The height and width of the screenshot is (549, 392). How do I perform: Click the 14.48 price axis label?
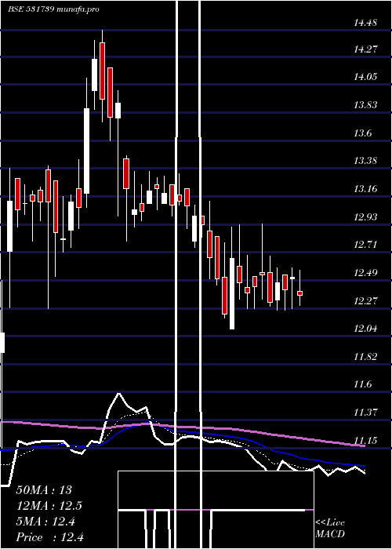(365, 24)
